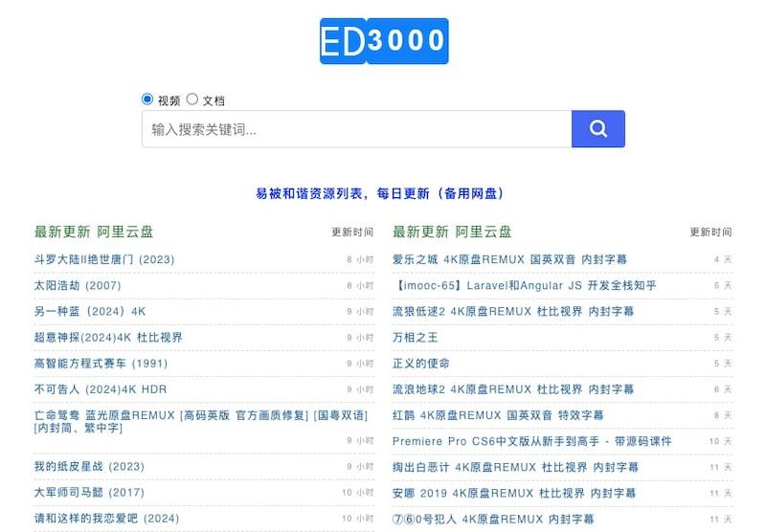Open 不可告人 (2024)4K HDR entry

point(101,389)
